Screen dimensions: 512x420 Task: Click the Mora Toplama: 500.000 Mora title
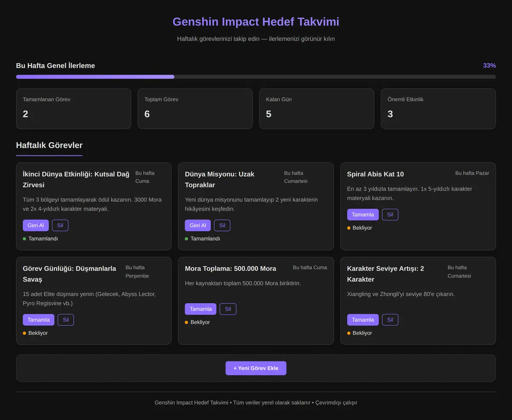pos(230,268)
